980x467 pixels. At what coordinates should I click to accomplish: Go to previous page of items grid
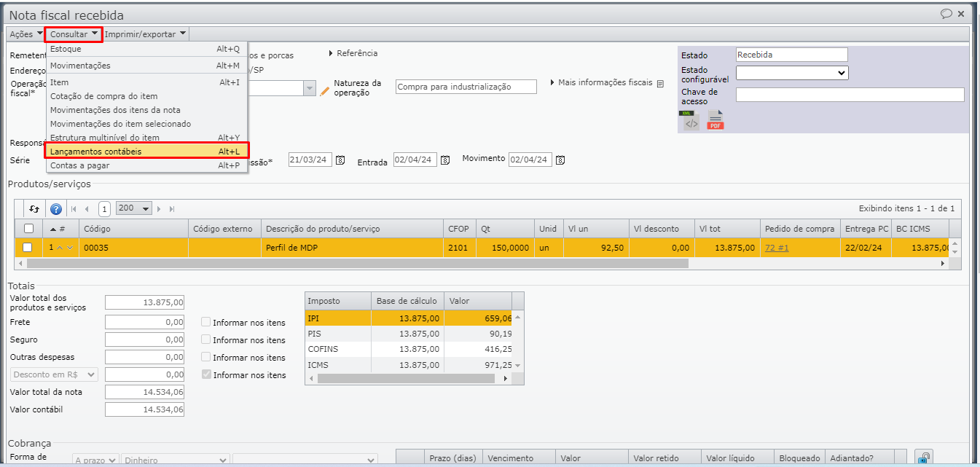(87, 208)
